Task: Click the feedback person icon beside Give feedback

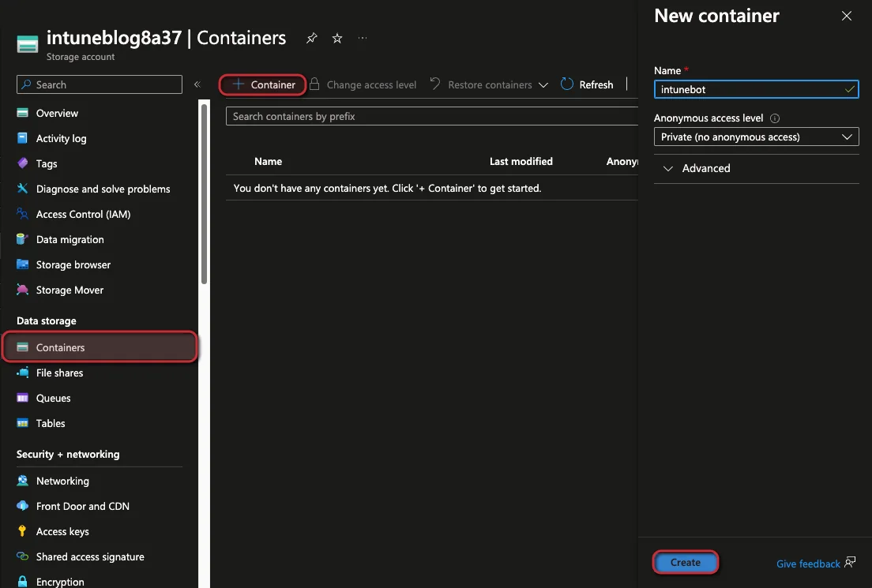Action: click(850, 563)
